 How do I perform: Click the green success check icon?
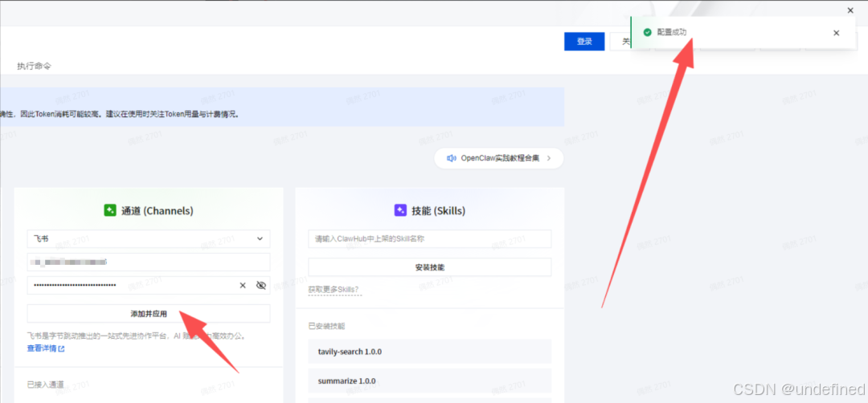[x=647, y=33]
